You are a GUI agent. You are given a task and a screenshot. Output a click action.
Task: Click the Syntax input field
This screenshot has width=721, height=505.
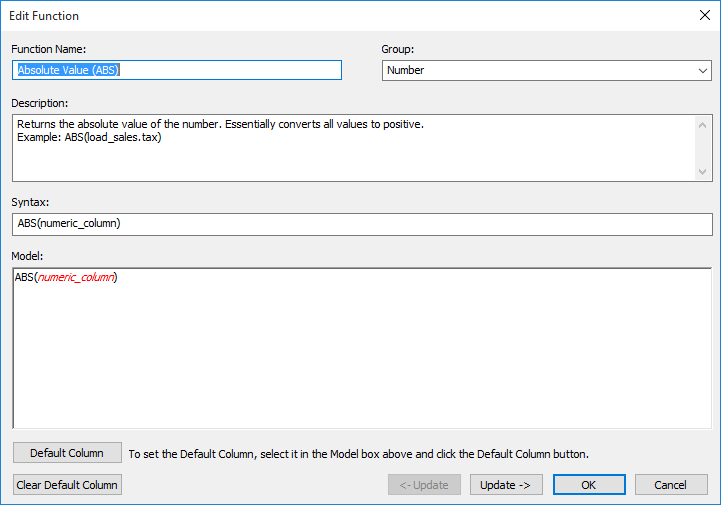[361, 224]
